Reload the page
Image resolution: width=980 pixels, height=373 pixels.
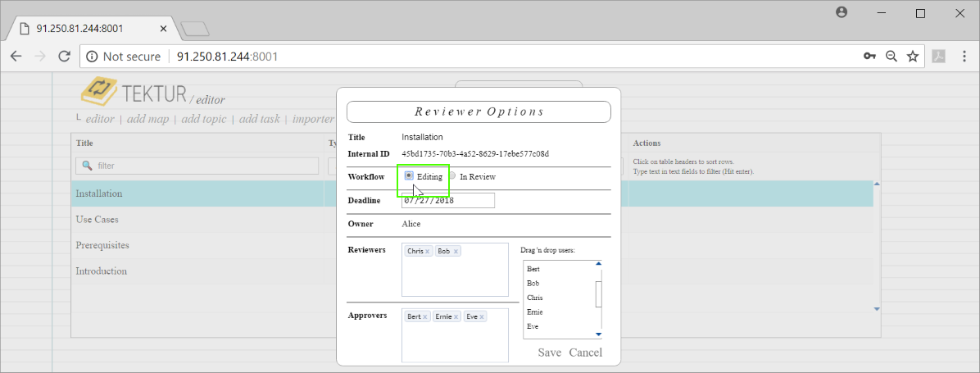pyautogui.click(x=64, y=57)
